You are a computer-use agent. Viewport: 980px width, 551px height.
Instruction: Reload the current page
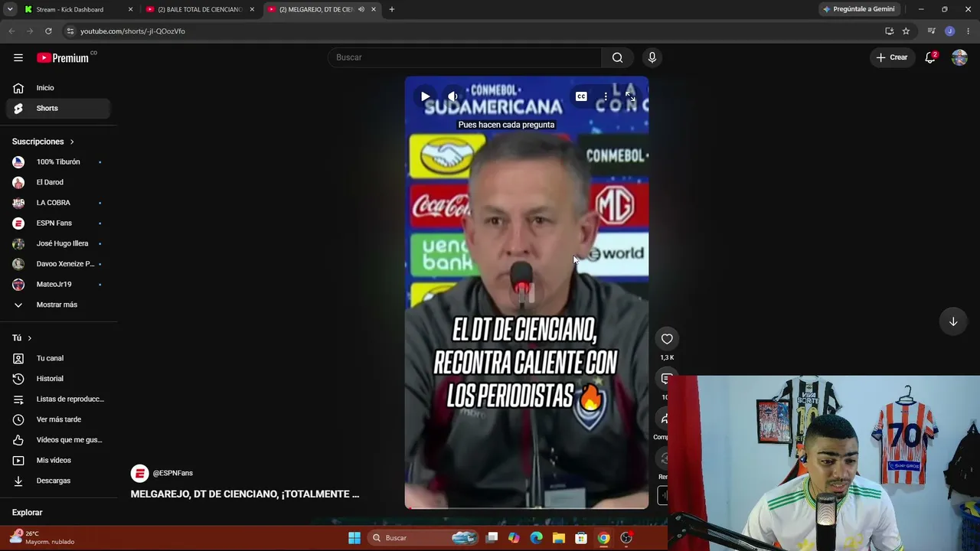[48, 31]
